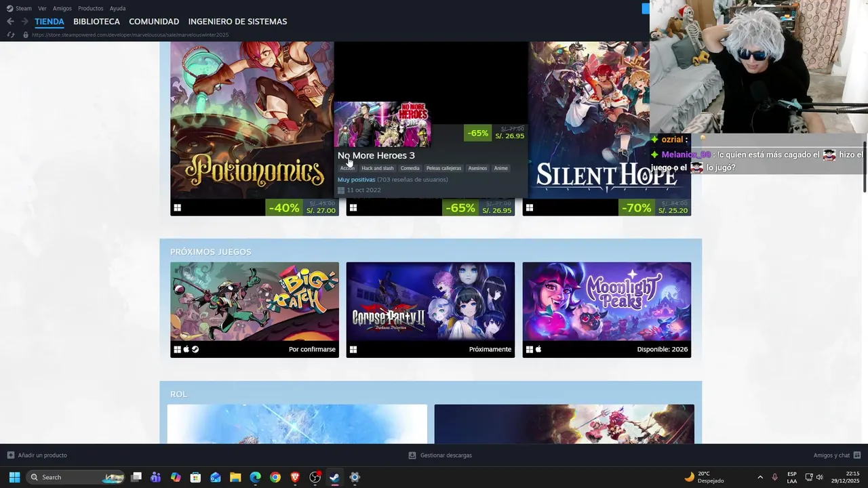The width and height of the screenshot is (868, 488).
Task: Open Google Chrome from the taskbar
Action: pyautogui.click(x=275, y=477)
